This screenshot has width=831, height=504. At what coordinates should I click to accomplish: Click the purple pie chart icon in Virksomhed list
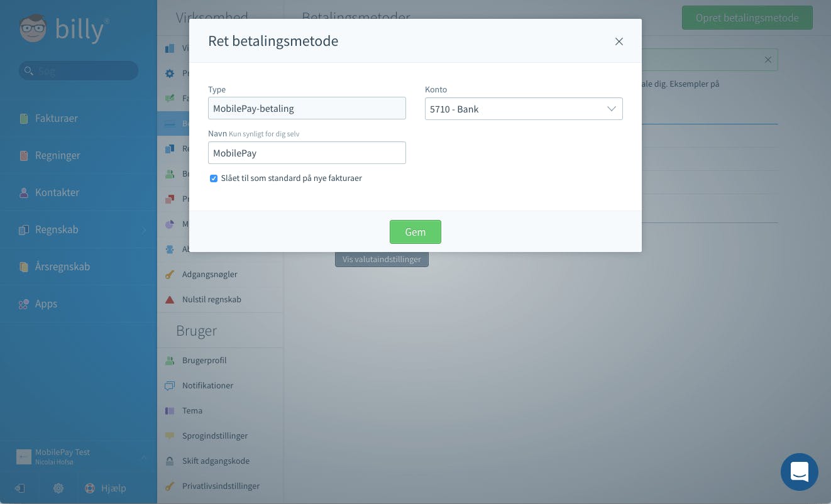170,224
